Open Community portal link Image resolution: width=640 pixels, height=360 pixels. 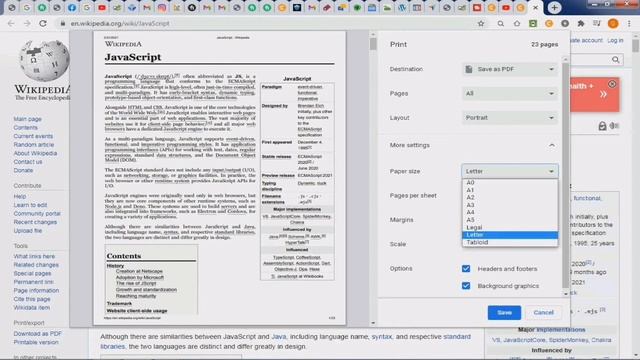pos(37,214)
